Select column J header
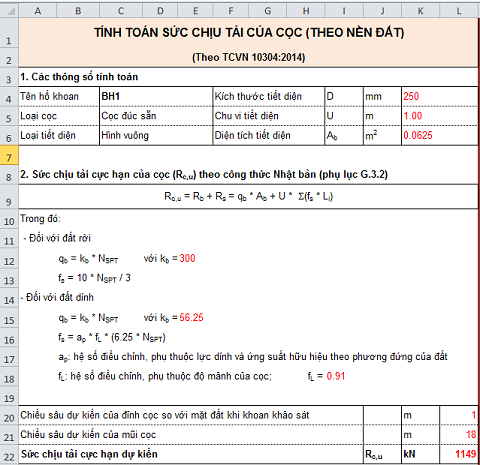The image size is (480, 465). 383,11
